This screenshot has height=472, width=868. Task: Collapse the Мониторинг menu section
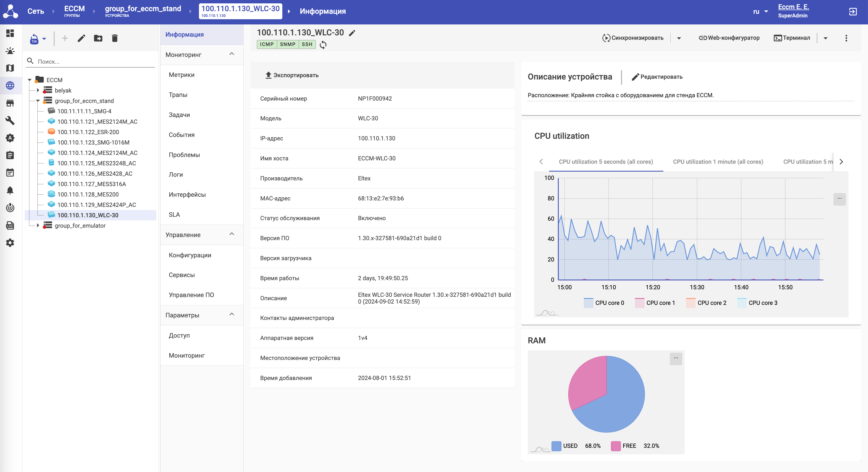232,54
